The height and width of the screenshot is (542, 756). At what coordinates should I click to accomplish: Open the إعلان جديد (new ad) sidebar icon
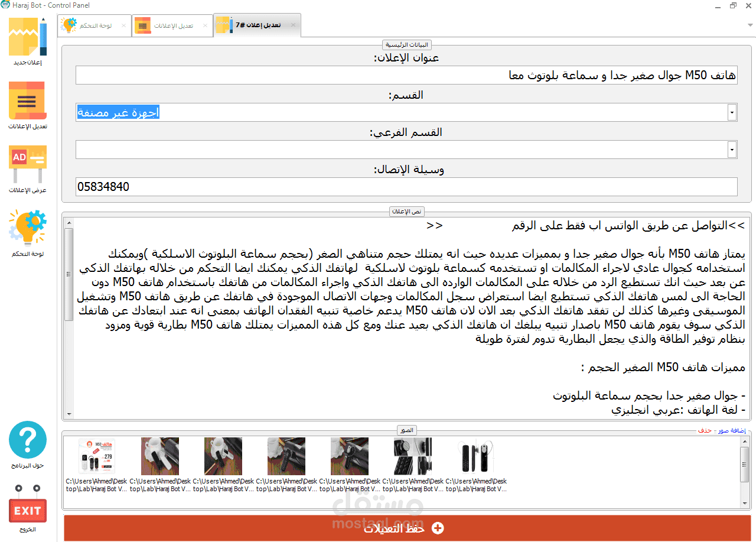click(x=28, y=41)
